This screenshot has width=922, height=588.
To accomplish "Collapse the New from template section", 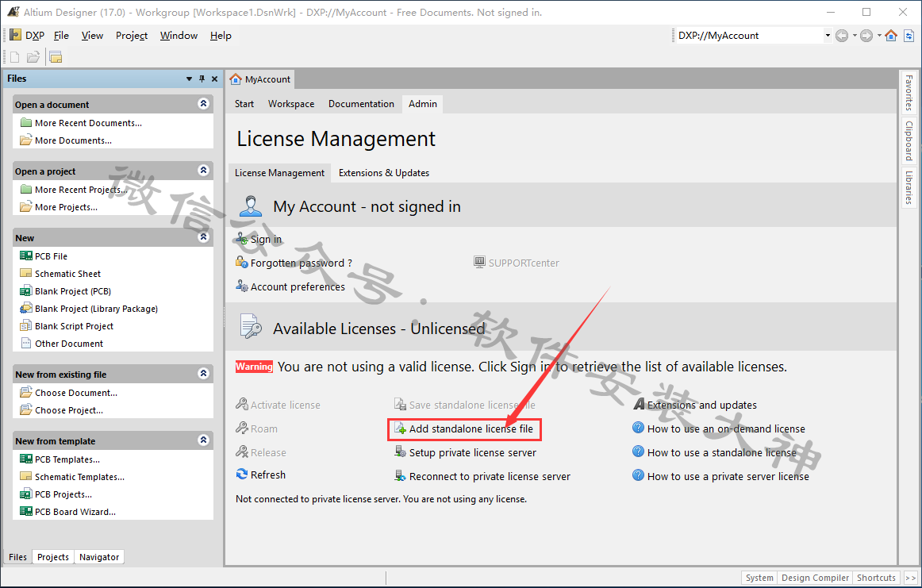I will (203, 440).
